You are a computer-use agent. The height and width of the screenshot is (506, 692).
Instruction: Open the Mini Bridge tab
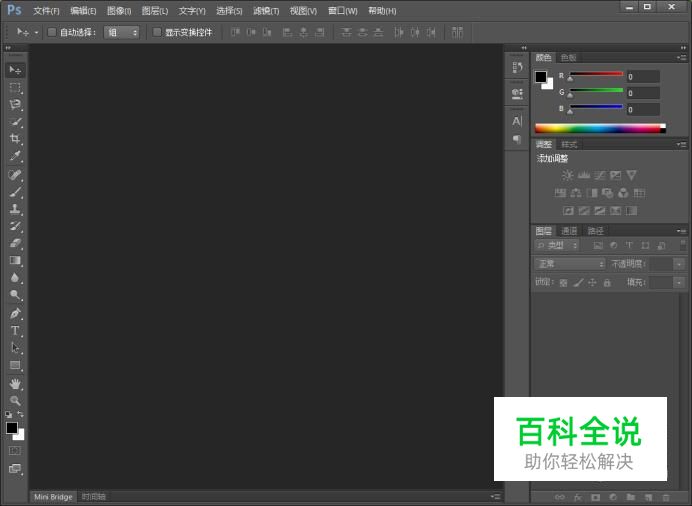(x=53, y=497)
